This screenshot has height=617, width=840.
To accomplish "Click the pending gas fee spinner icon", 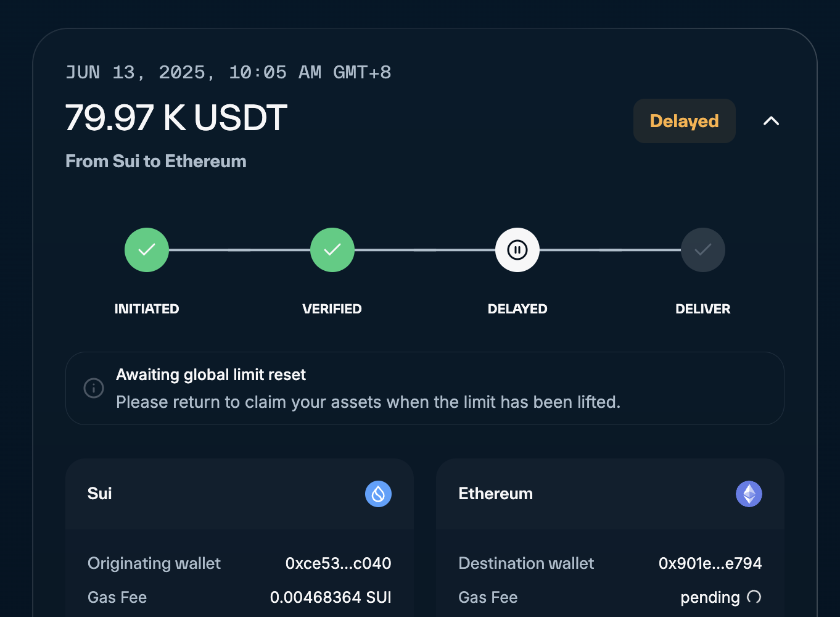I will (754, 597).
